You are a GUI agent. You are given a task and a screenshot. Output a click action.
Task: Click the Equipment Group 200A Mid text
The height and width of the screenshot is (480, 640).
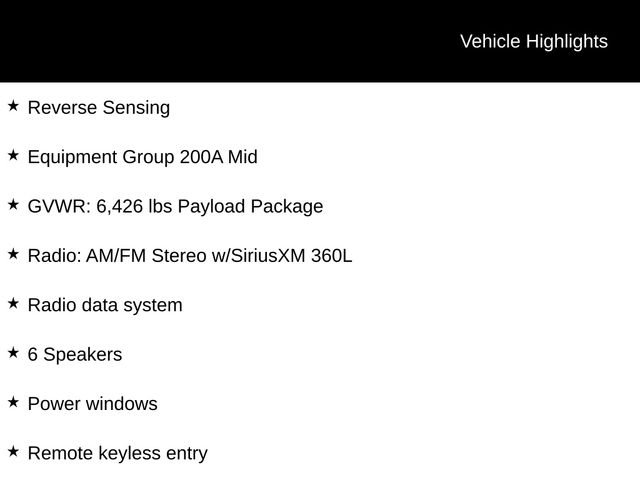point(142,157)
